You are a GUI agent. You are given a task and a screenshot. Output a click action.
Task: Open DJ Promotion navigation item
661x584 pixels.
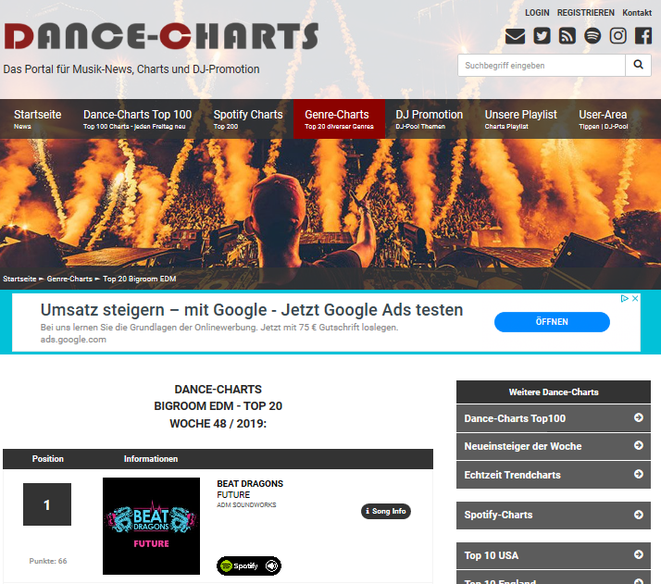coord(429,119)
